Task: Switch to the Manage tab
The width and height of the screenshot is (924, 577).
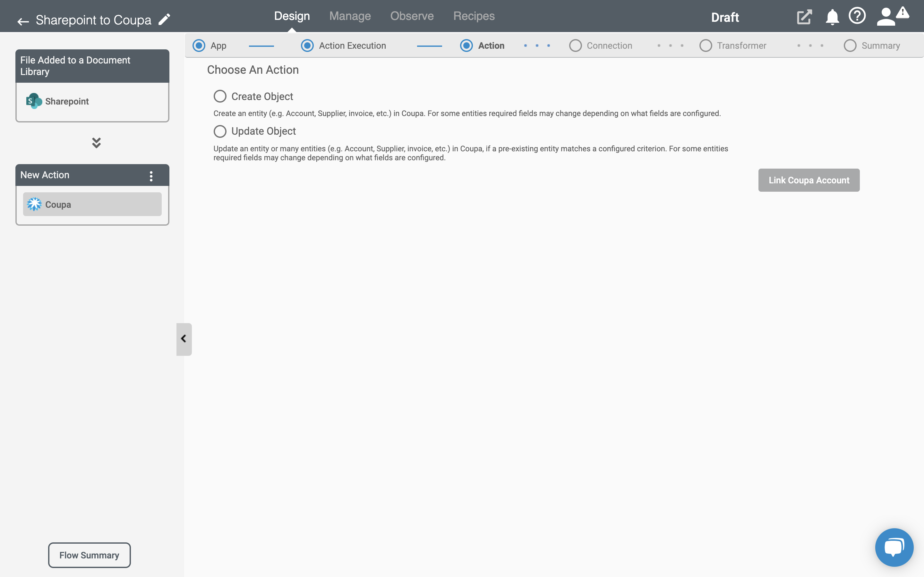Action: click(350, 16)
